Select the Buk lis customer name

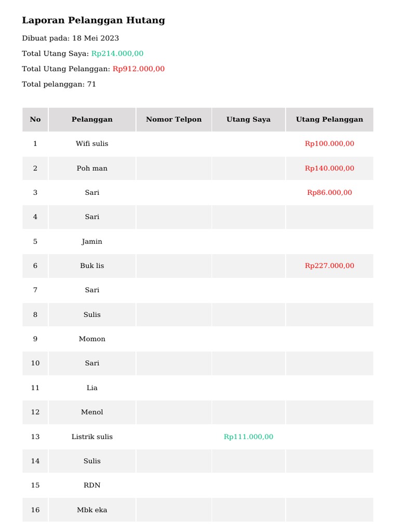92,265
